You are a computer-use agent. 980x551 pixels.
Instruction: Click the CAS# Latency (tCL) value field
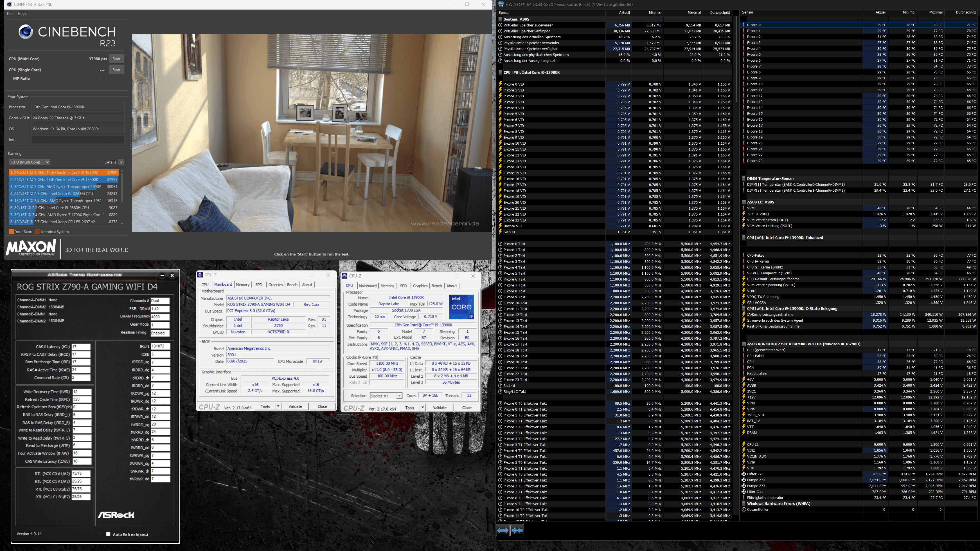click(81, 347)
